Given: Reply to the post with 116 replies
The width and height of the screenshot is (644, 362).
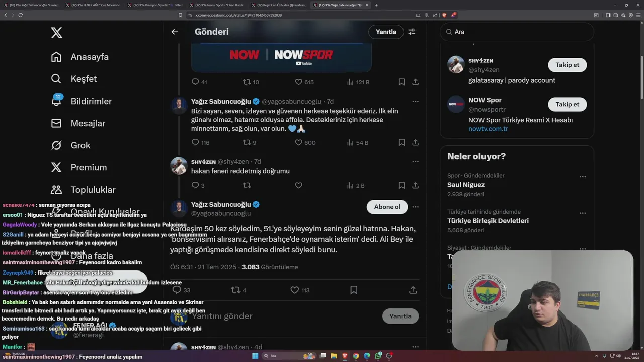Looking at the screenshot, I should pyautogui.click(x=195, y=142).
